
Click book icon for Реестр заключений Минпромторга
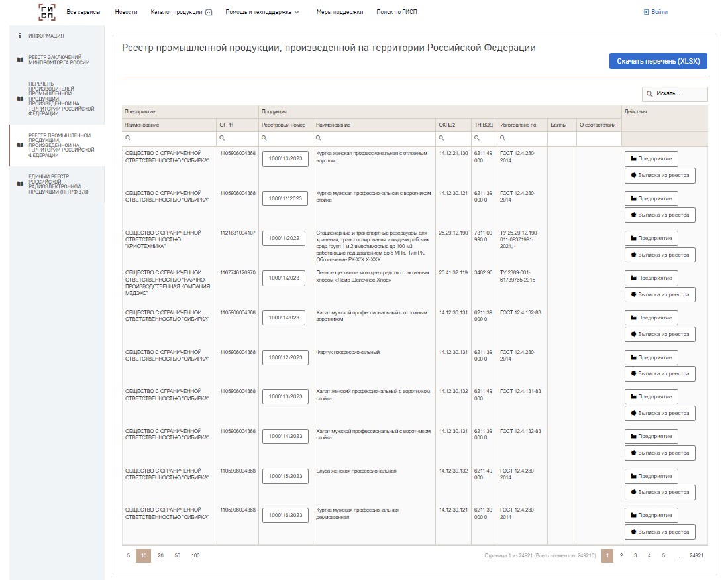(20, 60)
